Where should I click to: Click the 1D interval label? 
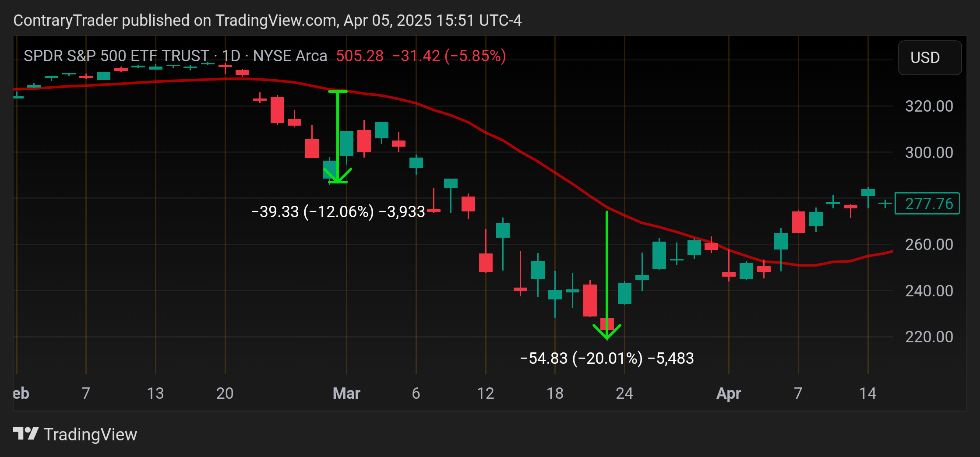tap(231, 56)
